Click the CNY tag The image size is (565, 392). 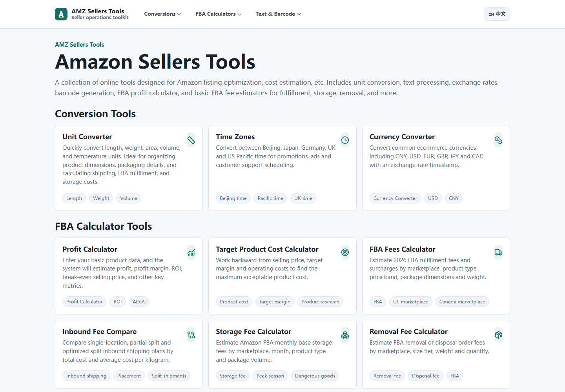pyautogui.click(x=454, y=198)
